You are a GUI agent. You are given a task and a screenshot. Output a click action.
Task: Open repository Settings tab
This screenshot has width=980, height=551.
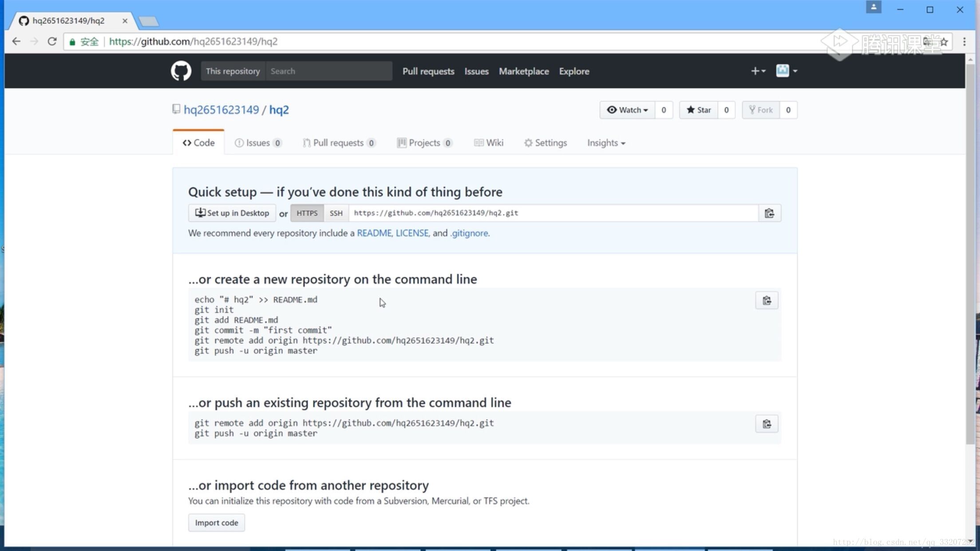(545, 143)
